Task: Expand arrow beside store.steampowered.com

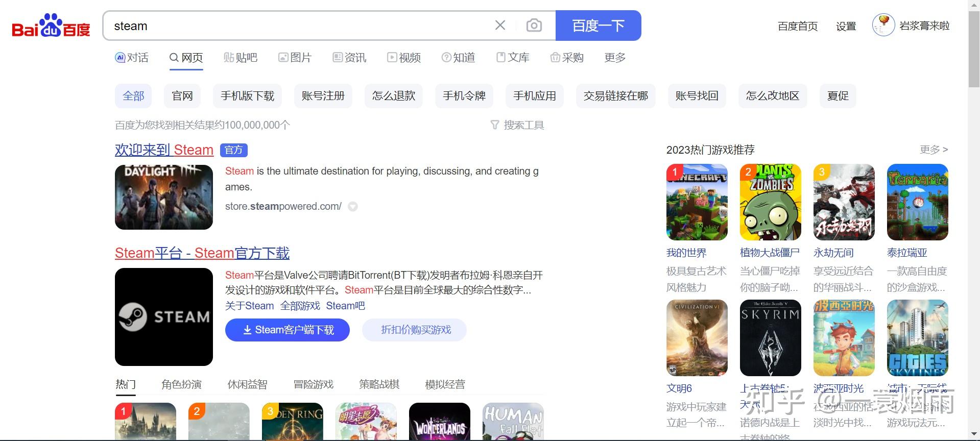Action: point(353,207)
